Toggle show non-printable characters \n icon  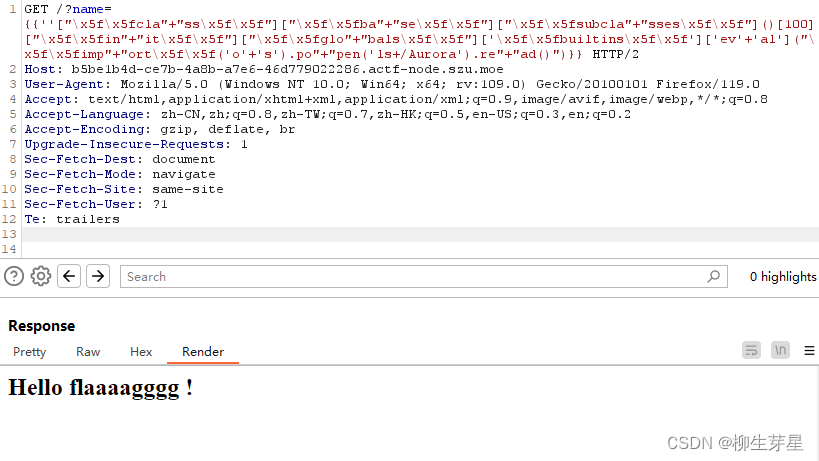tap(780, 350)
